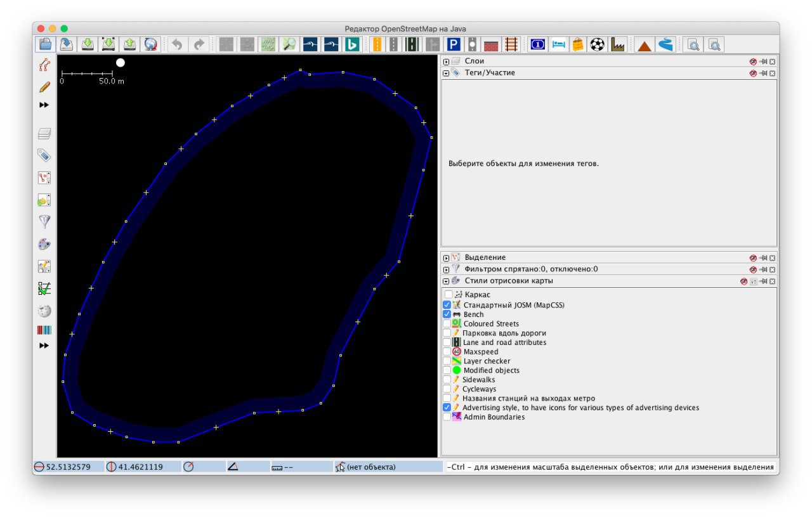Screen dimensions: 812x518
Task: Activate the select tool in the left toolbar
Action: tap(44, 65)
